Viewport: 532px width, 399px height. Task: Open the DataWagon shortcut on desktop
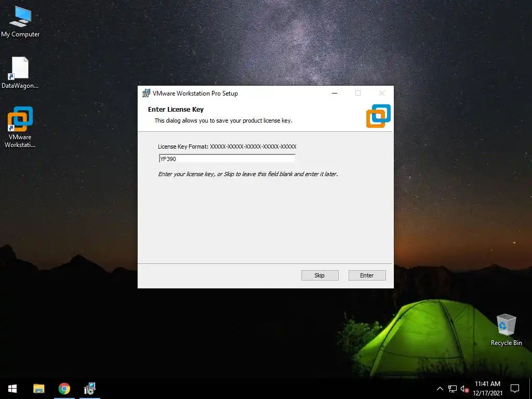(20, 73)
